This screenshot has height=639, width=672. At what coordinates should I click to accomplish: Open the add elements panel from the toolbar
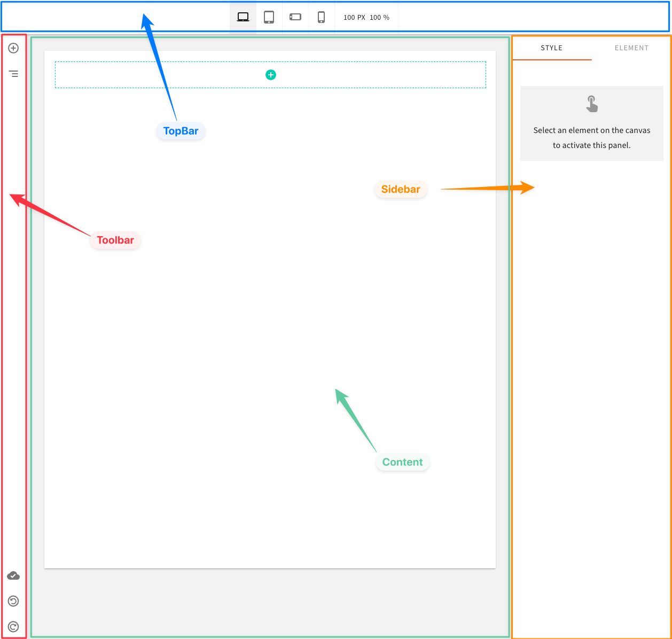coord(13,48)
